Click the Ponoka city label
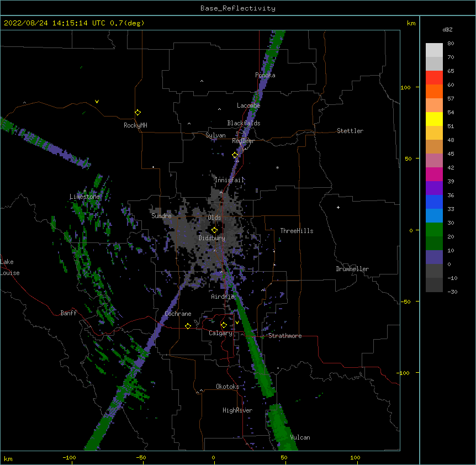The width and height of the screenshot is (476, 465). [x=265, y=75]
